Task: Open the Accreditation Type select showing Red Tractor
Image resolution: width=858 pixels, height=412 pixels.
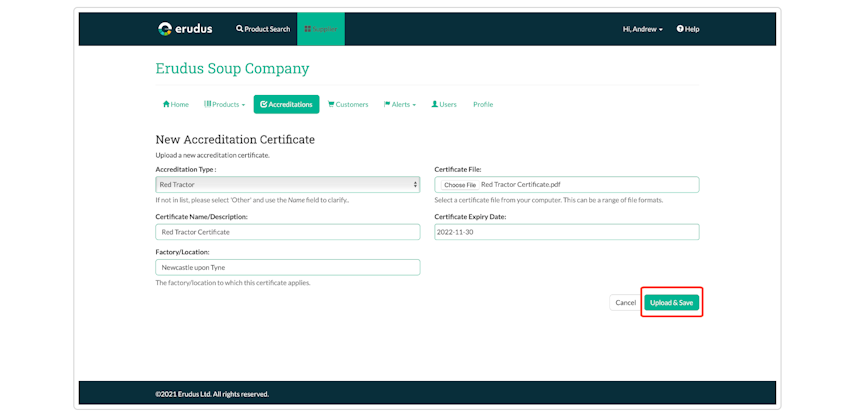Action: pos(288,184)
